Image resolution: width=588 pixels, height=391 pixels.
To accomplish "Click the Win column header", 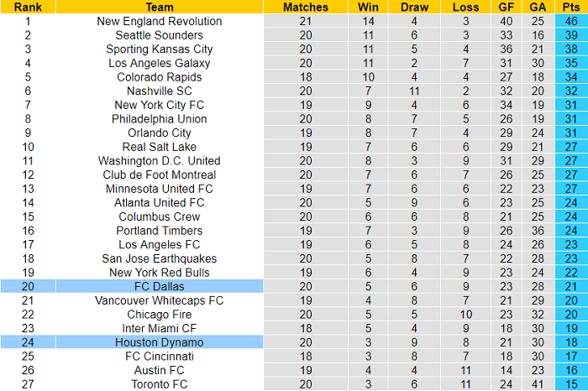I will tap(368, 7).
